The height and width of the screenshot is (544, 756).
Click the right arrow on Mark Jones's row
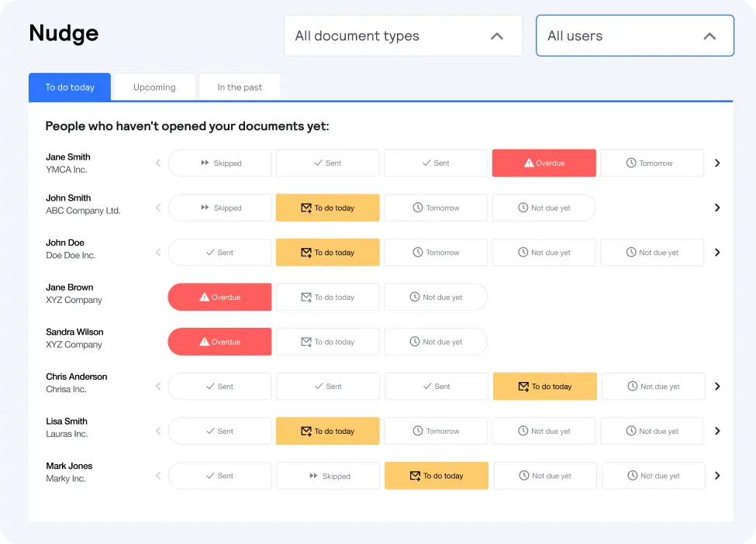click(717, 476)
